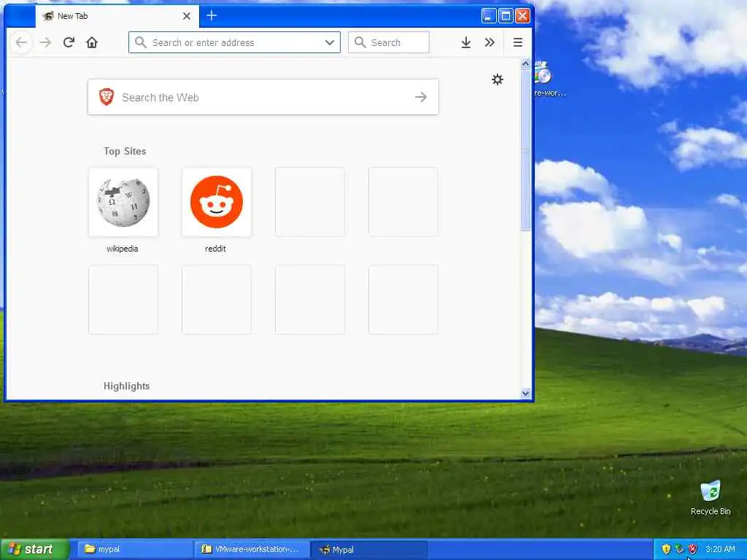Viewport: 747px width, 560px height.
Task: Expand the address bar history dropdown
Action: click(329, 42)
